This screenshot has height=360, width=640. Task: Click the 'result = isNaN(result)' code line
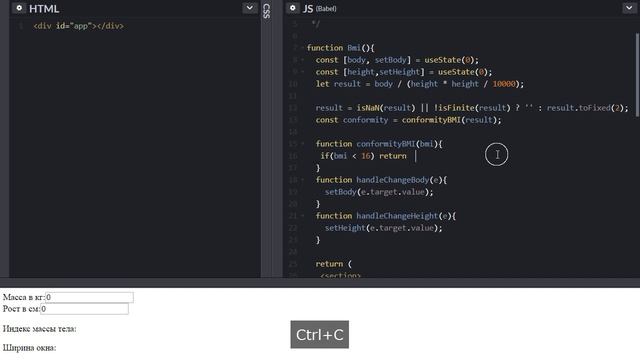(472, 108)
